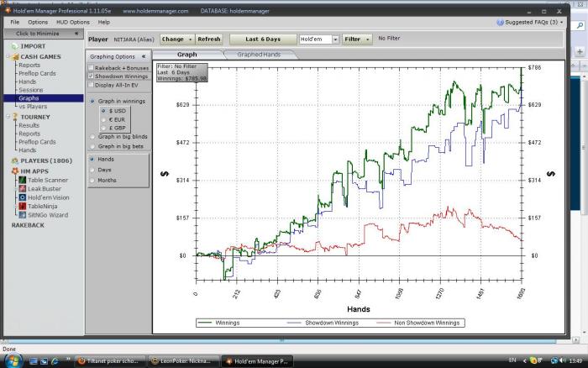This screenshot has height=368, width=588.
Task: Open the Filter dropdown
Action: pyautogui.click(x=357, y=39)
